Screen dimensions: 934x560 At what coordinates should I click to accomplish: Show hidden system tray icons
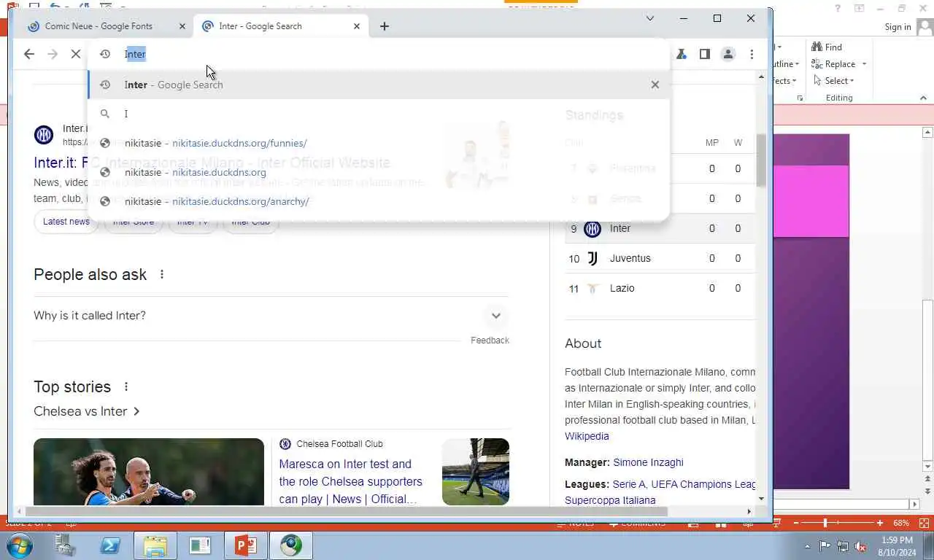pos(807,546)
